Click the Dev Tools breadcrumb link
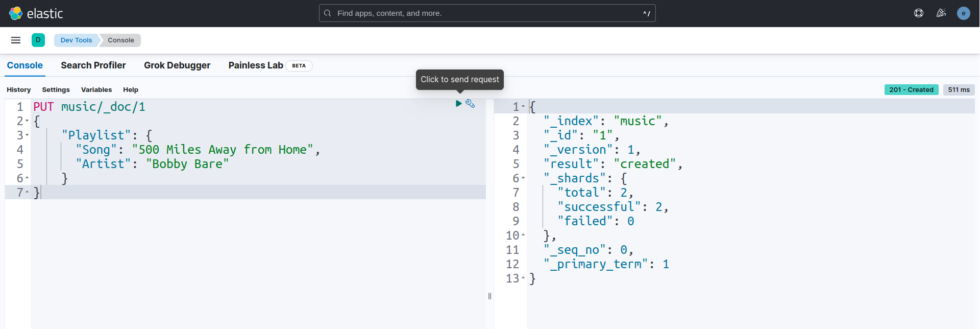 click(x=76, y=40)
